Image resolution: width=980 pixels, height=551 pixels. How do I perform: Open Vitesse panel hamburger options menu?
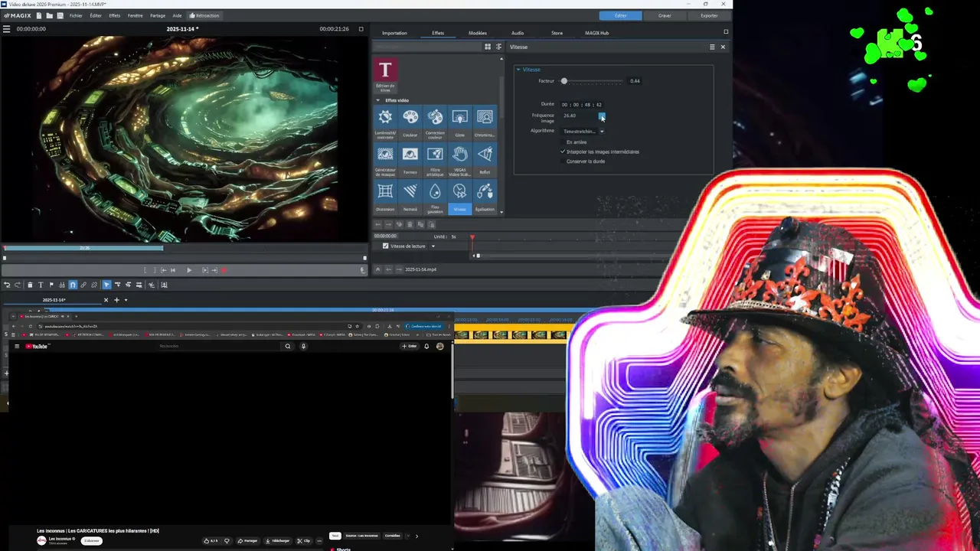tap(712, 47)
